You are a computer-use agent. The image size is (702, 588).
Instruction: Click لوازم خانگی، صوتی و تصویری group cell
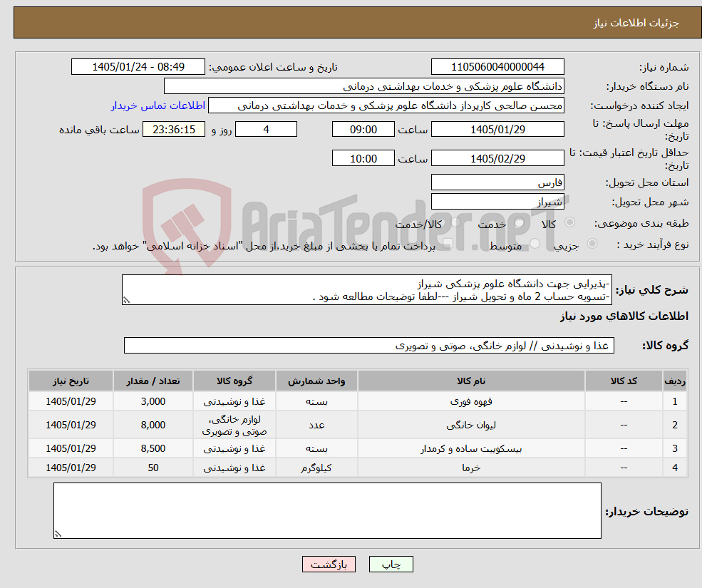click(x=234, y=425)
